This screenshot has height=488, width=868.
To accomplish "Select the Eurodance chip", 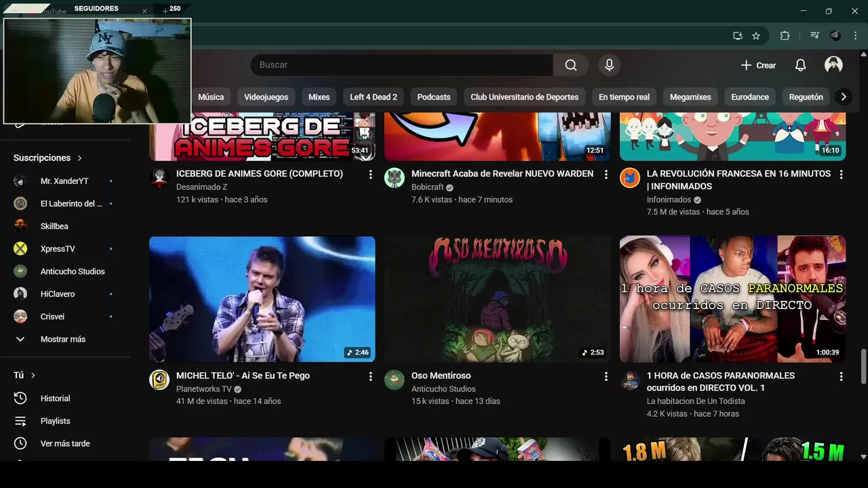I will pos(750,97).
